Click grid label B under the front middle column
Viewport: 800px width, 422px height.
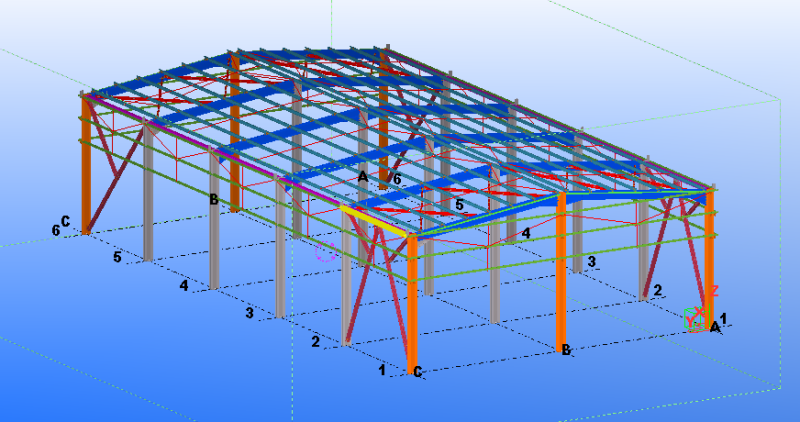coord(565,350)
